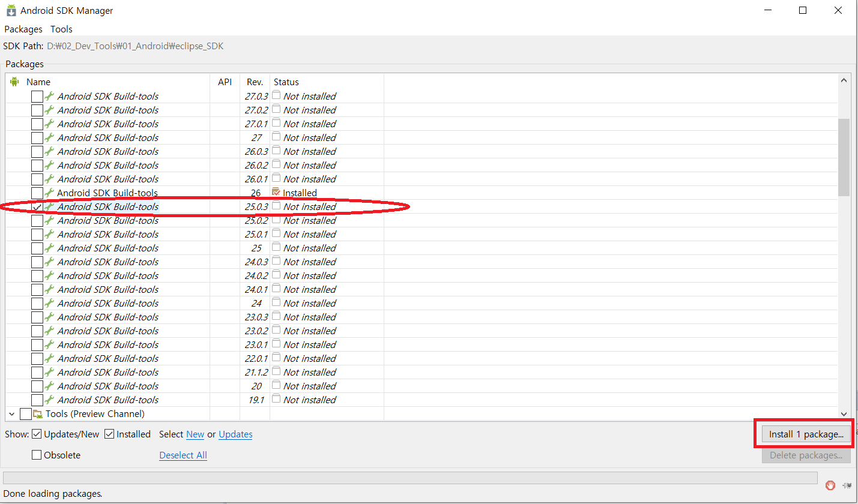Click the revision value 21.1.2
The image size is (858, 504).
(x=256, y=372)
